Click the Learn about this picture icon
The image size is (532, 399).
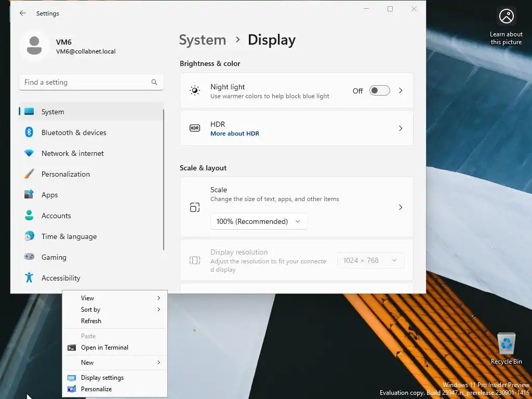click(506, 16)
